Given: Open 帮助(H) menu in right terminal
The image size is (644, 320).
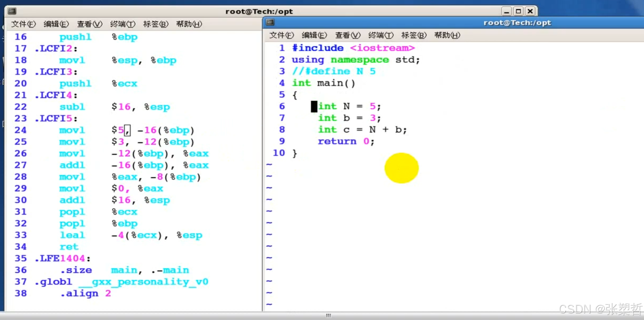Looking at the screenshot, I should (447, 35).
